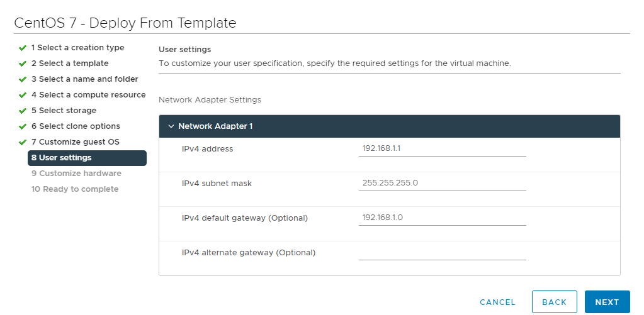Click the NEXT button
The image size is (644, 315).
click(x=607, y=302)
